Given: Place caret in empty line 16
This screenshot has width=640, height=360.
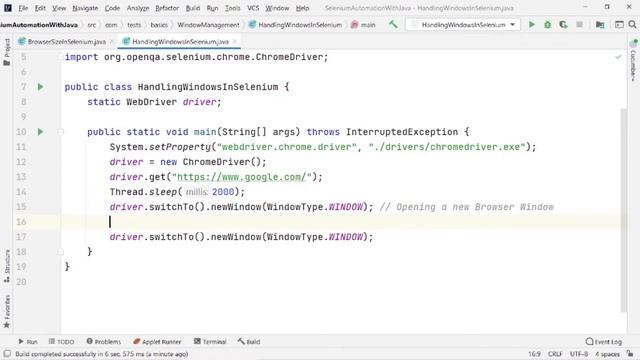Looking at the screenshot, I should tap(343, 222).
